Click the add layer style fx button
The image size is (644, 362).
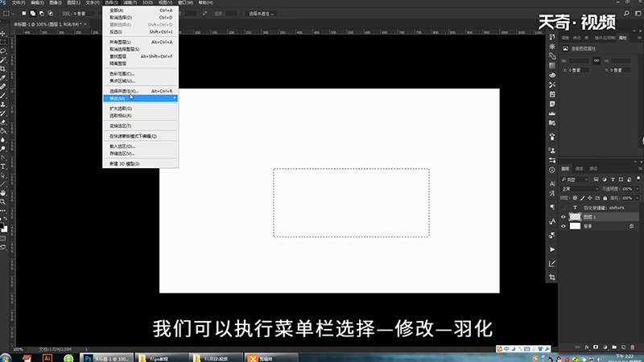tap(587, 348)
